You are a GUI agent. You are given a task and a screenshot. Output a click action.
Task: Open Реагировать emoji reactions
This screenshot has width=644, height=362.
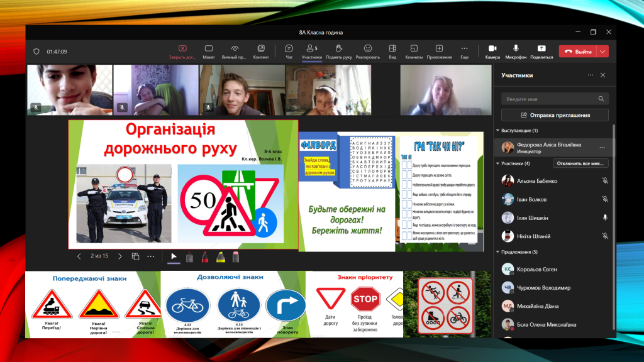[x=367, y=52]
